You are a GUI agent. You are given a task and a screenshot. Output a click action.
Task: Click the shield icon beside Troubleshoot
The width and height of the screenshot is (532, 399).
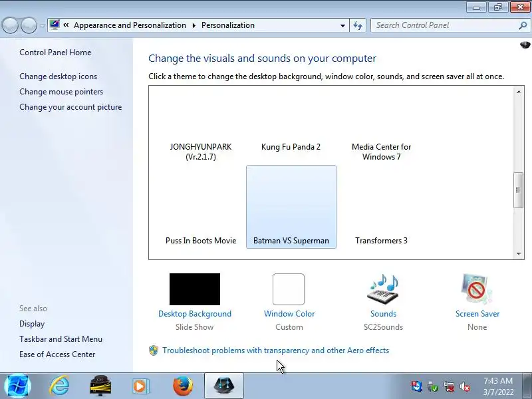pyautogui.click(x=154, y=350)
